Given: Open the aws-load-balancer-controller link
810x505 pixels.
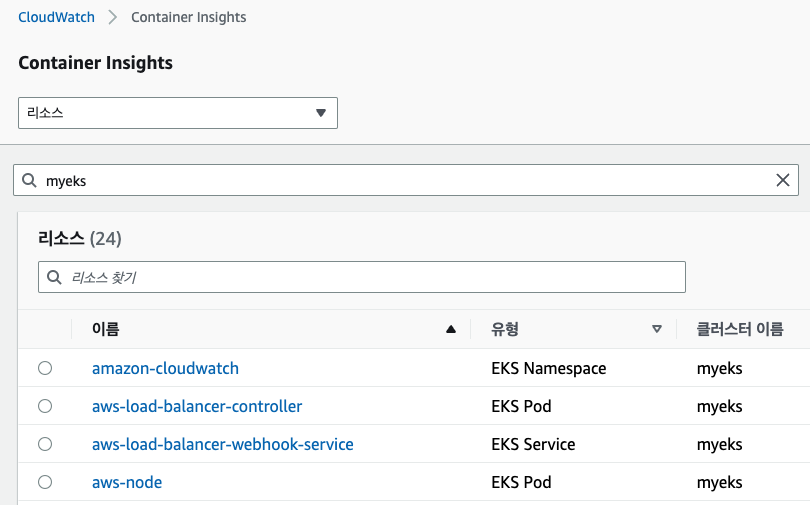Looking at the screenshot, I should 197,406.
